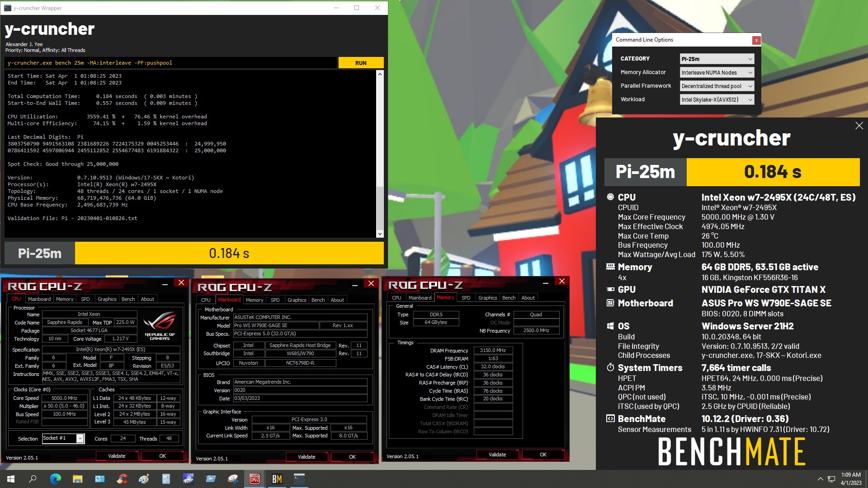Click '7,664 timer calls' text
868x488 pixels.
point(736,368)
